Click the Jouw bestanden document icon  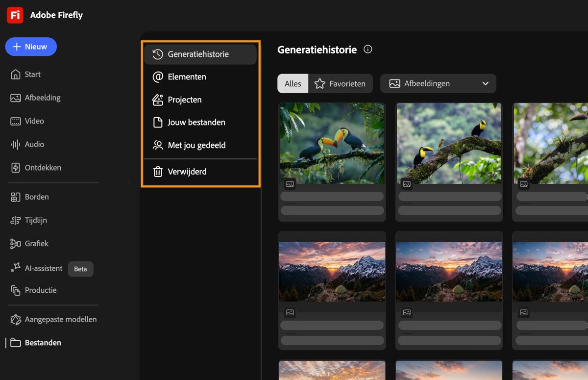[x=158, y=123]
